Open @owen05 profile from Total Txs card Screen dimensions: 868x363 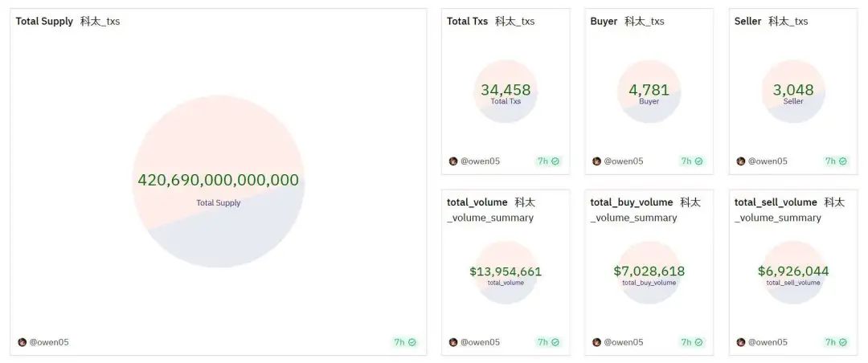(480, 161)
